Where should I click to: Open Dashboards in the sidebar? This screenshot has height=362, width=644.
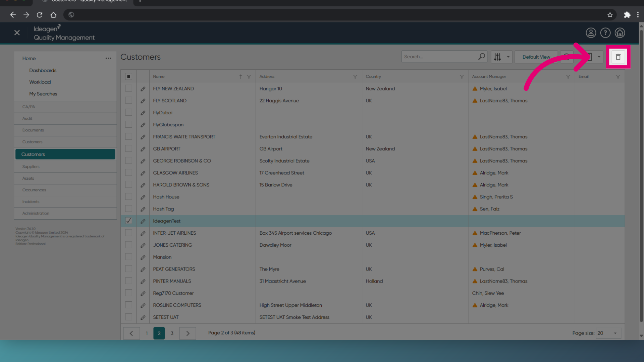click(43, 70)
